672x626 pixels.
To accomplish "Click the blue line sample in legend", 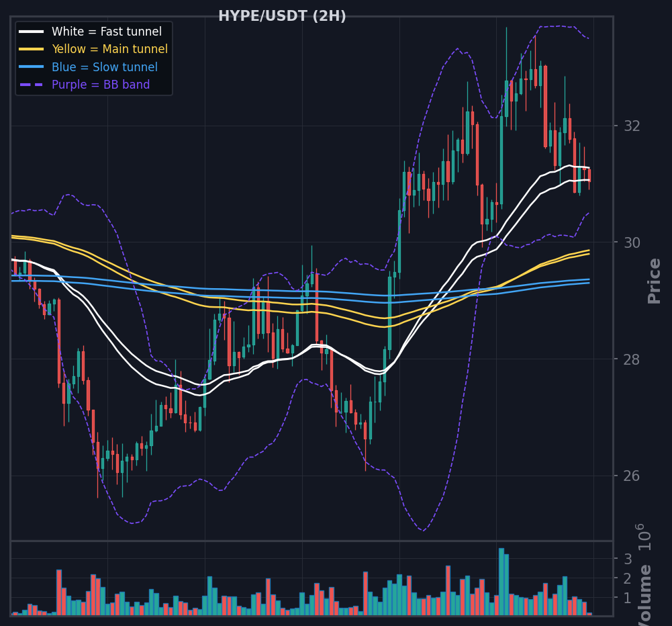I will (32, 67).
